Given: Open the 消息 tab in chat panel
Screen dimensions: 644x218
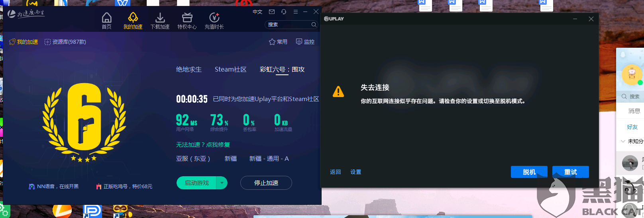Looking at the screenshot, I should pyautogui.click(x=634, y=111).
